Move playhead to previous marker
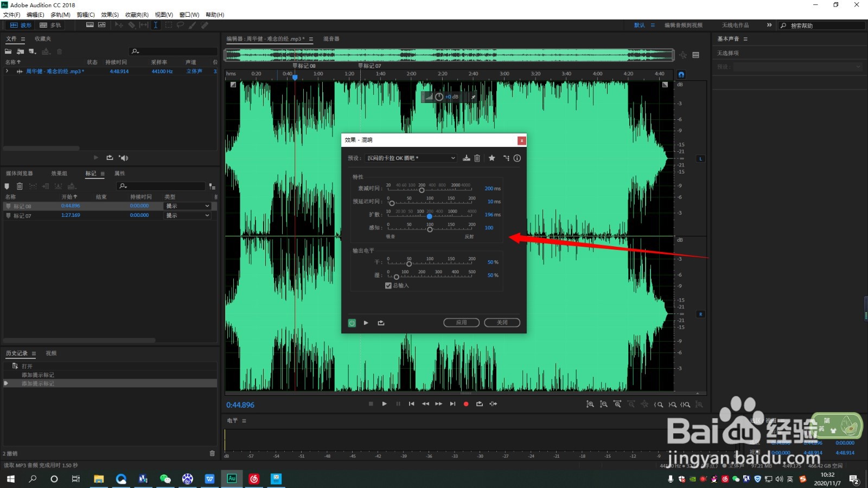This screenshot has width=868, height=488. tap(412, 404)
